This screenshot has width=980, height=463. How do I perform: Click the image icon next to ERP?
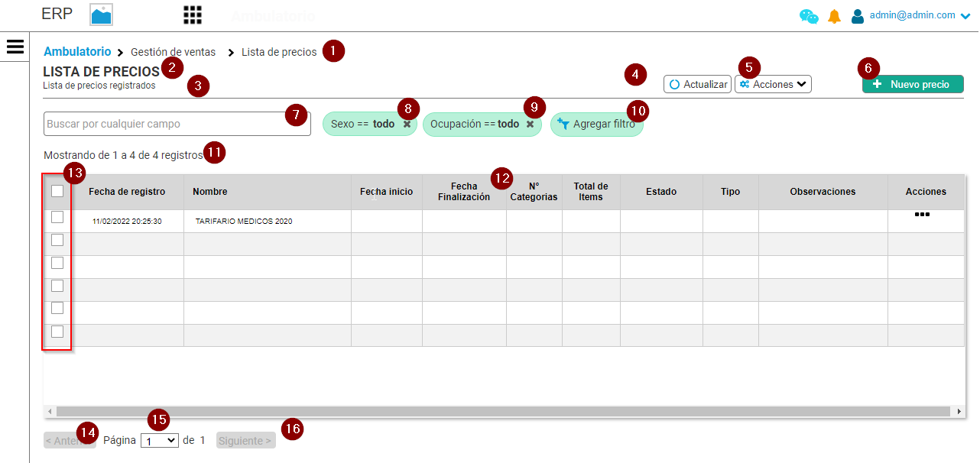coord(100,14)
